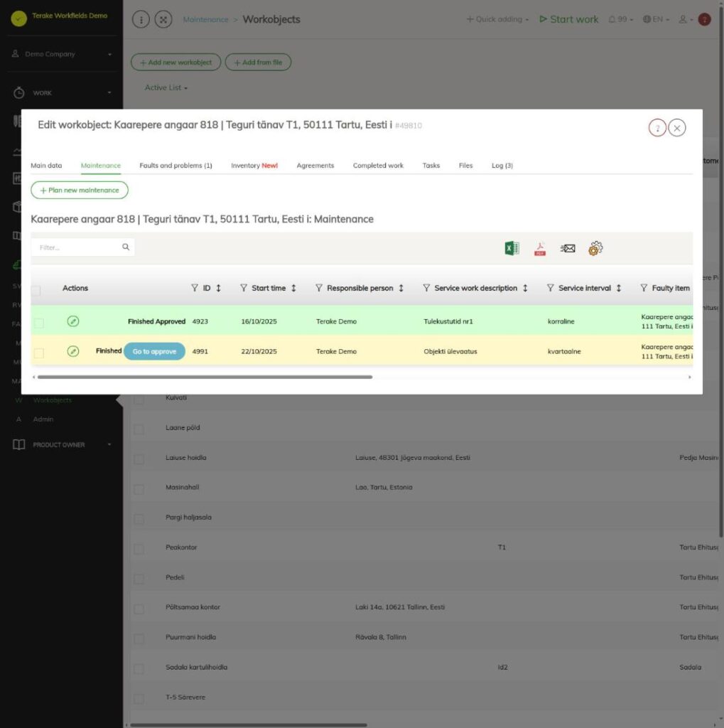The image size is (724, 728).
Task: Open the Files tab
Action: pyautogui.click(x=465, y=165)
